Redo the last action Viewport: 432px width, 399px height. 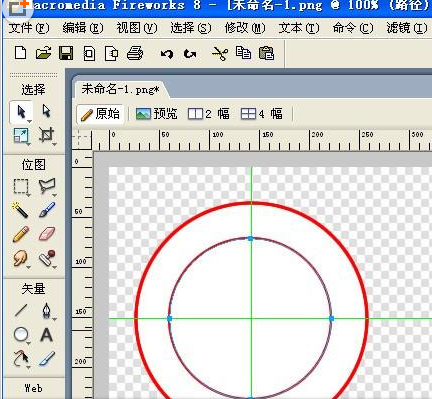tap(190, 54)
